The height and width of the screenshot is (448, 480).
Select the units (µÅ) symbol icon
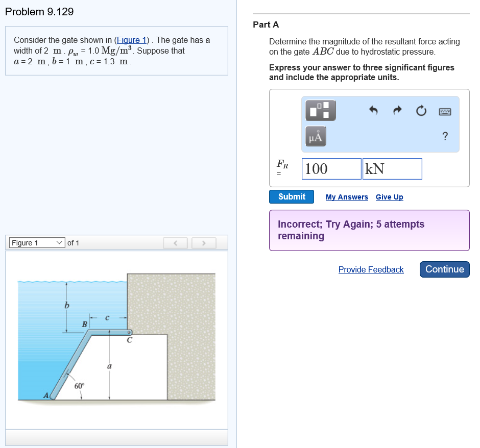[315, 136]
